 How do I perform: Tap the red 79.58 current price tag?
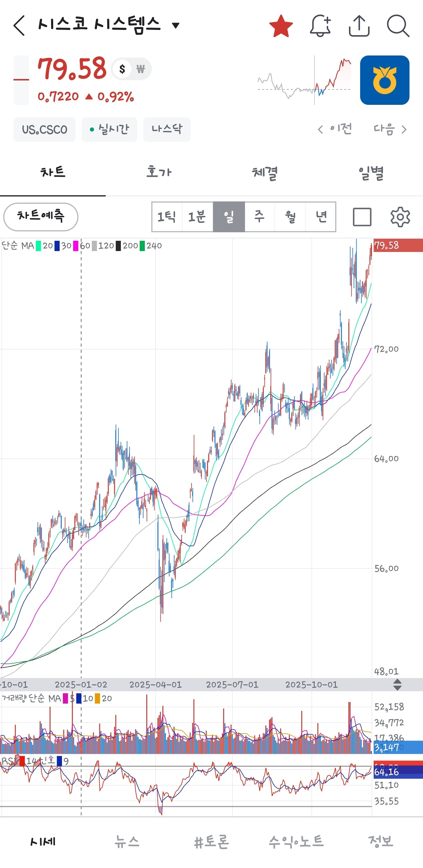pos(398,245)
